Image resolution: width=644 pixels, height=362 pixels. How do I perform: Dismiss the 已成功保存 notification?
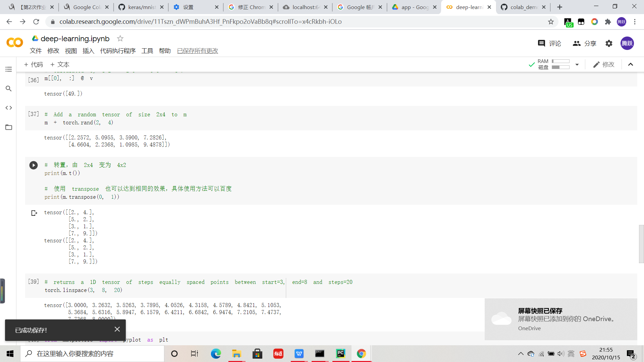(x=117, y=329)
